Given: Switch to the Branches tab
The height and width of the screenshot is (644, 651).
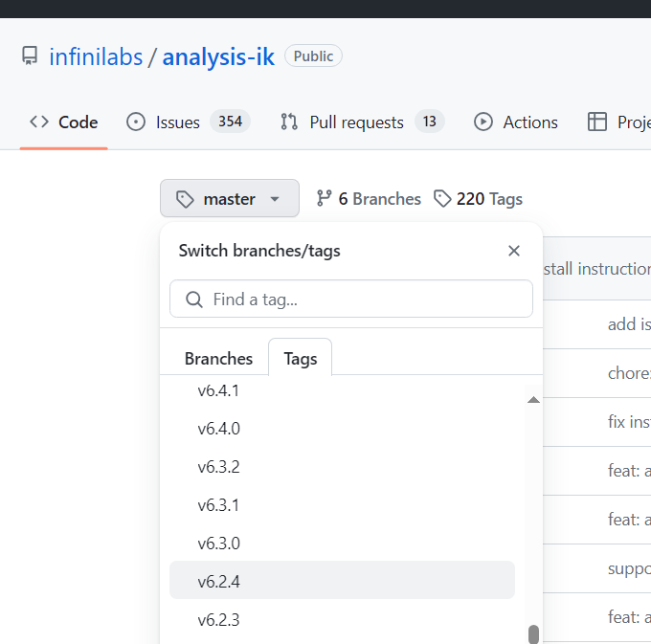Looking at the screenshot, I should pyautogui.click(x=218, y=359).
